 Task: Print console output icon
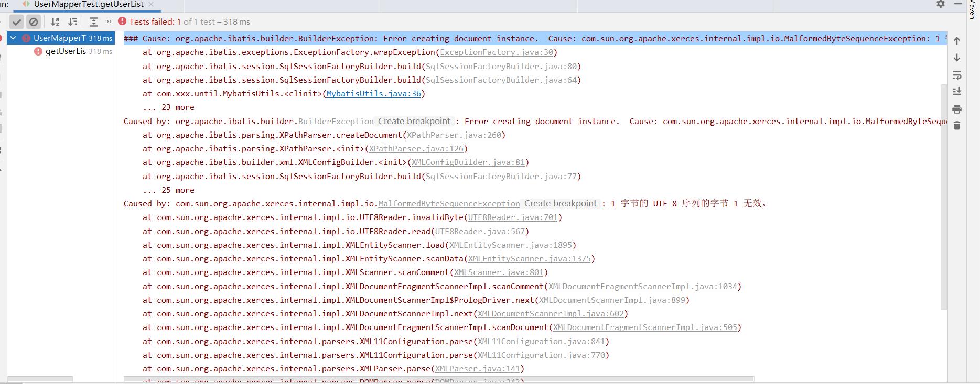[957, 109]
